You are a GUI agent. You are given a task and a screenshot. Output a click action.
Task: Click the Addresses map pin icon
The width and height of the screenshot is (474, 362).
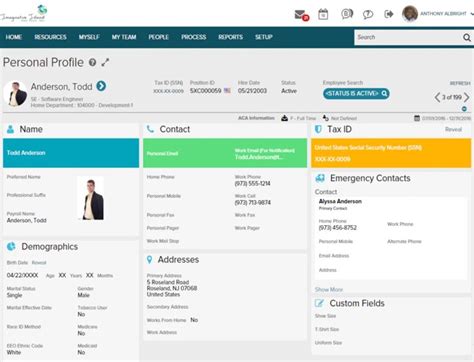(150, 260)
